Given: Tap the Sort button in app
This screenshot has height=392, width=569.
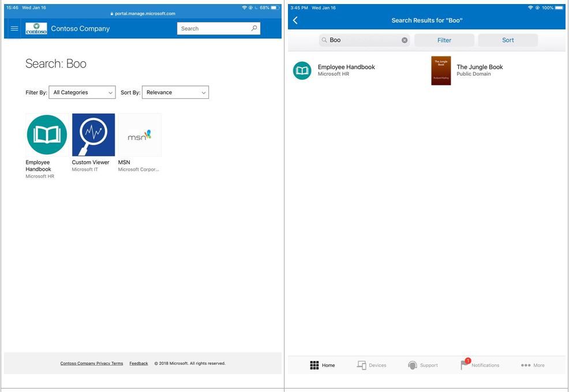Looking at the screenshot, I should [x=508, y=40].
